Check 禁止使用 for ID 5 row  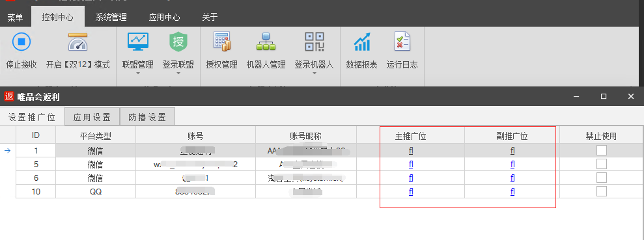click(601, 165)
